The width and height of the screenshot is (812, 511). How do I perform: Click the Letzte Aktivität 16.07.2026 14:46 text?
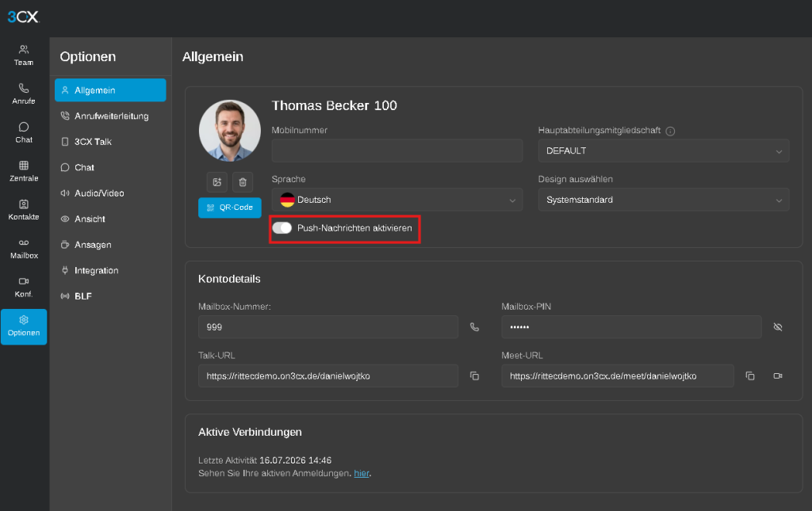pyautogui.click(x=265, y=460)
